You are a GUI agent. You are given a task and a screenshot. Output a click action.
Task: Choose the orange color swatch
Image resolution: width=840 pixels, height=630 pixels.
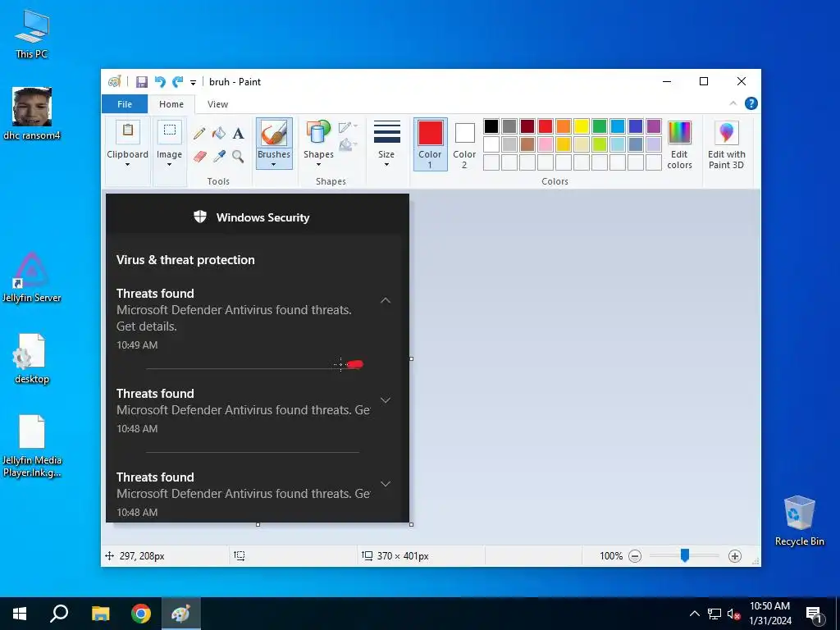point(563,126)
